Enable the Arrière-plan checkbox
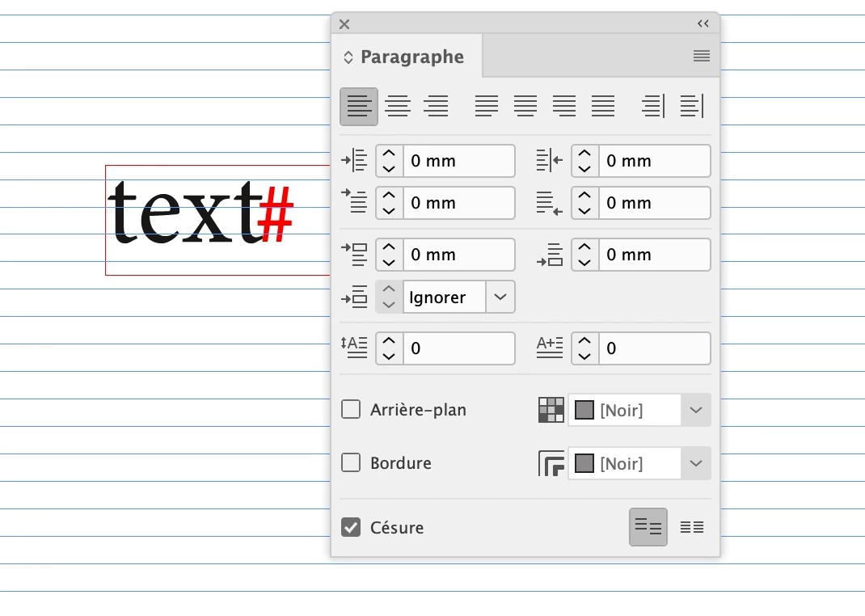This screenshot has height=616, width=865. [351, 410]
